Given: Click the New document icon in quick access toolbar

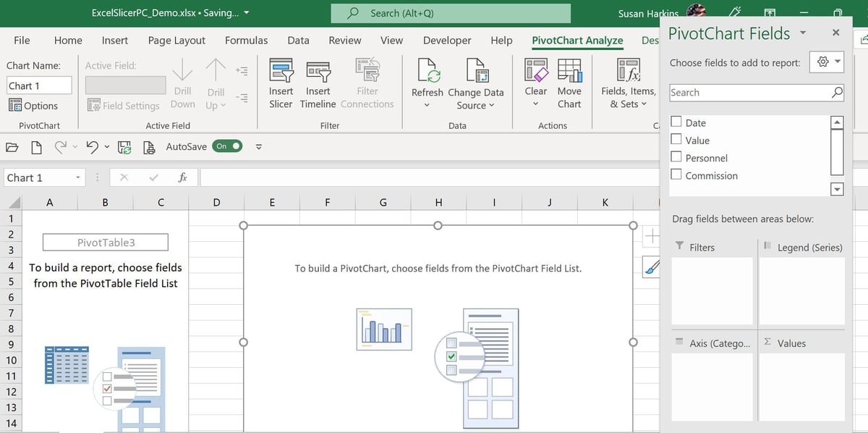Looking at the screenshot, I should pos(36,147).
